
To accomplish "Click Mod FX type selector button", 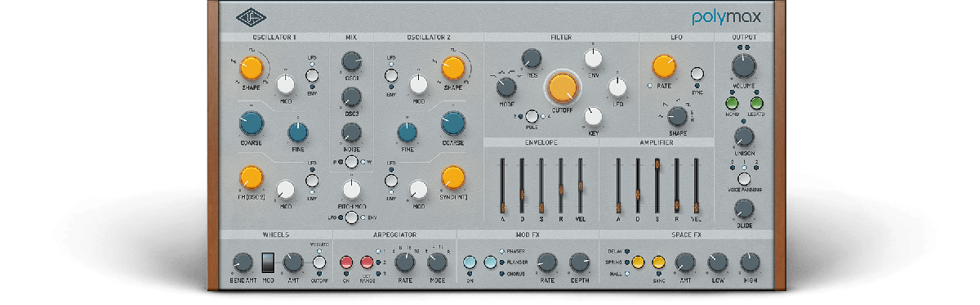I will click(x=490, y=262).
